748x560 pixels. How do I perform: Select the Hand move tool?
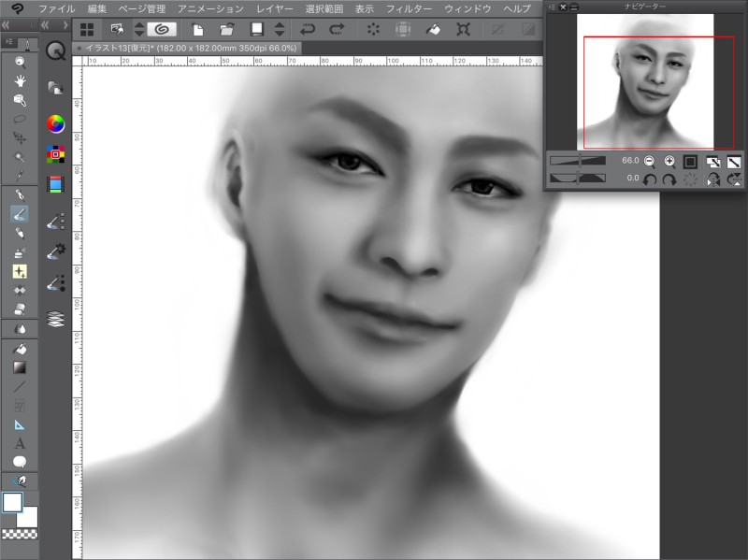pyautogui.click(x=20, y=81)
